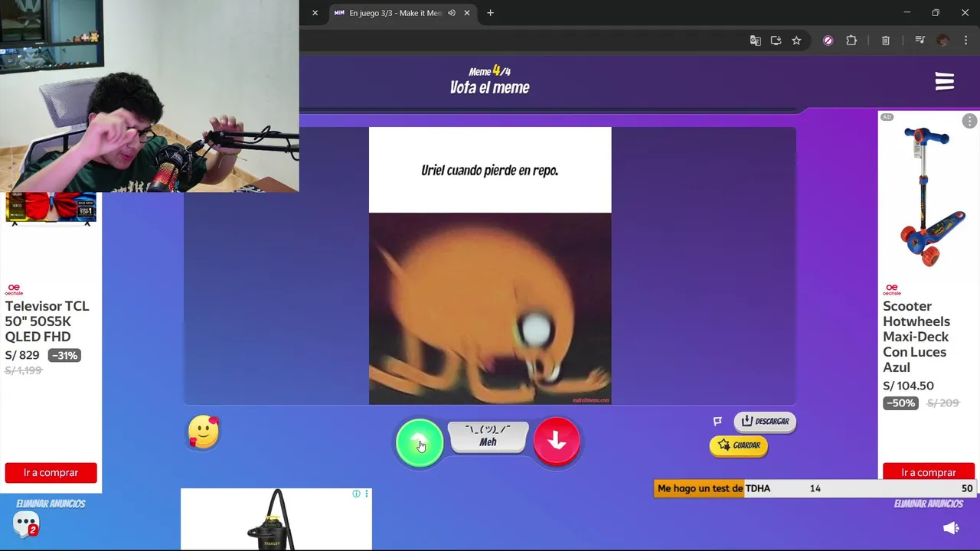Close the Make it Meme tab

pos(467,13)
